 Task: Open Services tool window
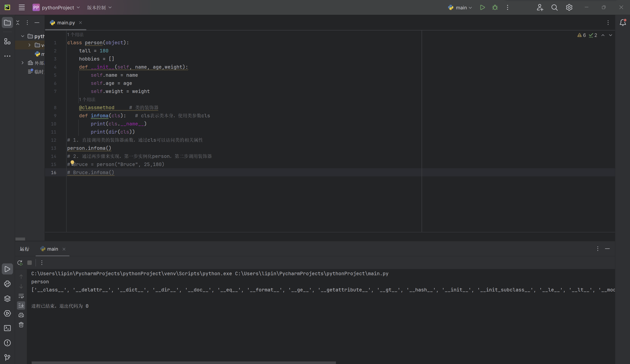[7, 313]
